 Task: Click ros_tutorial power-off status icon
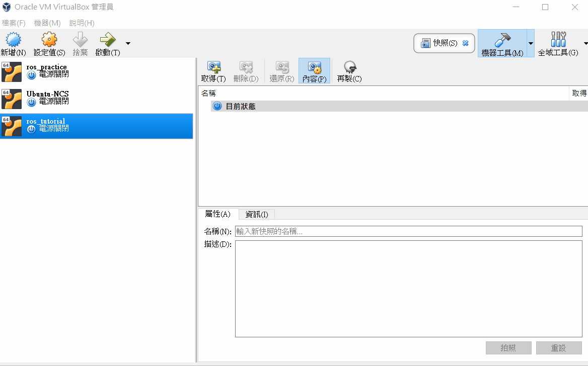point(32,129)
